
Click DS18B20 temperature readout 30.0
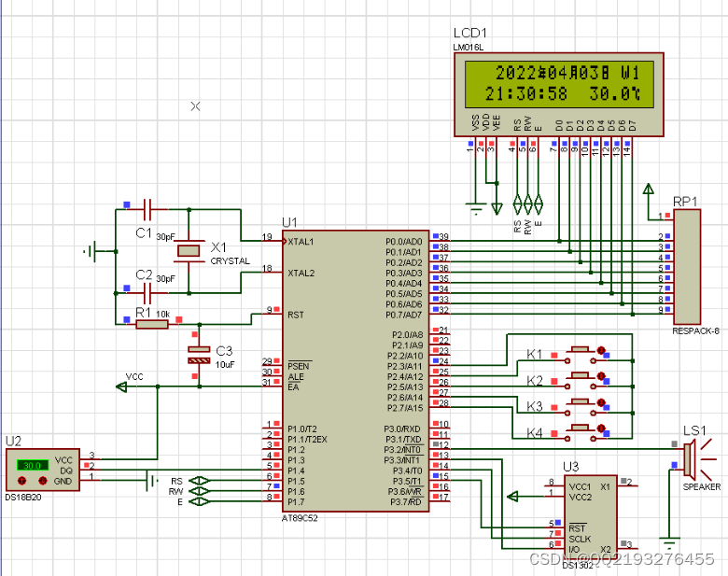33,465
